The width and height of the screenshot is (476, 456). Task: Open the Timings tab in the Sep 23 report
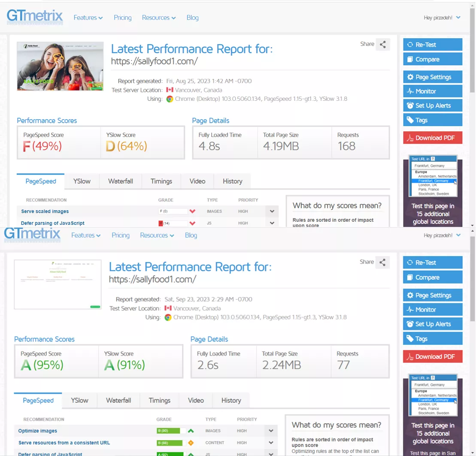coord(159,401)
